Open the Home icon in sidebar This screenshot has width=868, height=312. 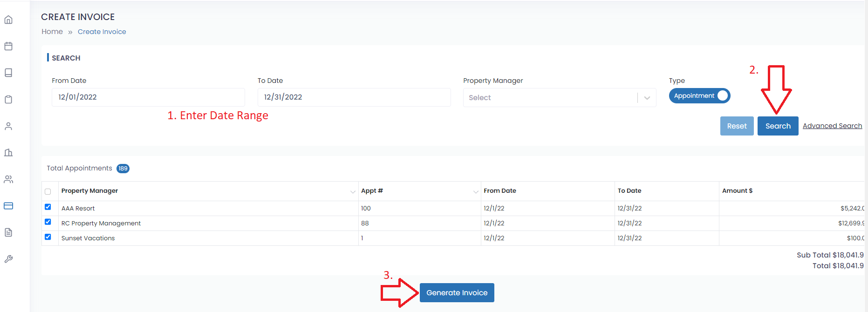[x=8, y=20]
